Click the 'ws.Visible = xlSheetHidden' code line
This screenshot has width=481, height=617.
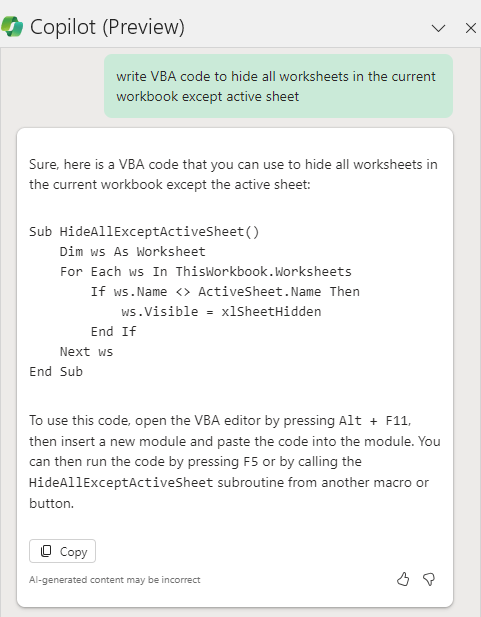pyautogui.click(x=221, y=312)
